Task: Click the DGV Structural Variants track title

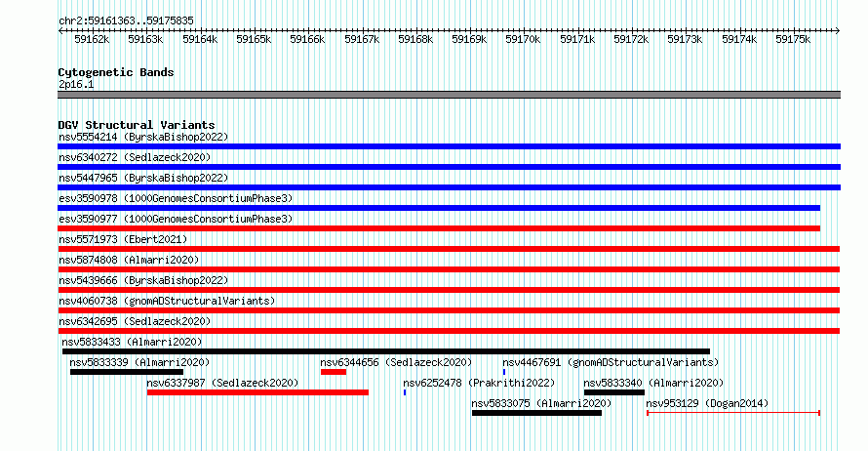Action: click(x=137, y=125)
